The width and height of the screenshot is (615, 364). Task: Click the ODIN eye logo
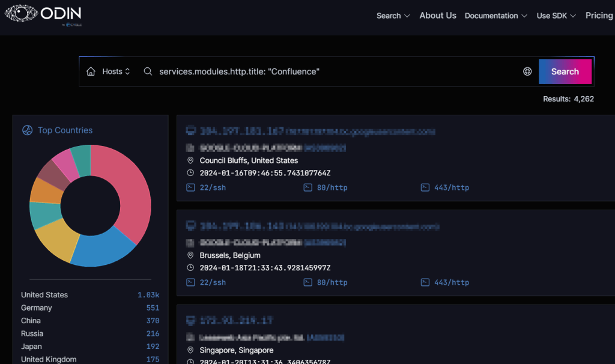[20, 14]
